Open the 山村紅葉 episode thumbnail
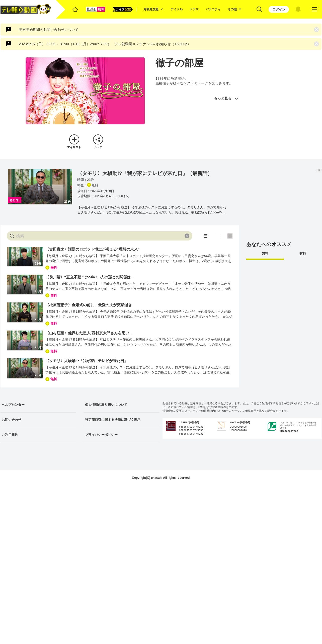 25,340
